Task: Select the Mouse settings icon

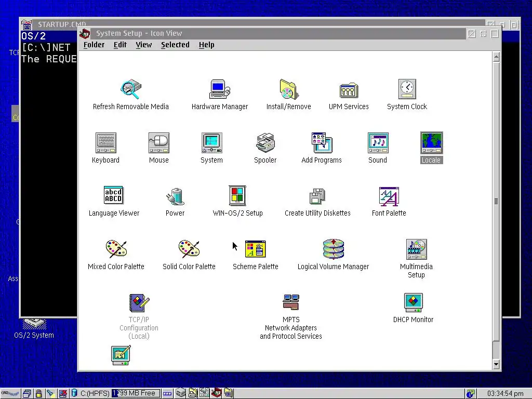Action: pos(159,143)
